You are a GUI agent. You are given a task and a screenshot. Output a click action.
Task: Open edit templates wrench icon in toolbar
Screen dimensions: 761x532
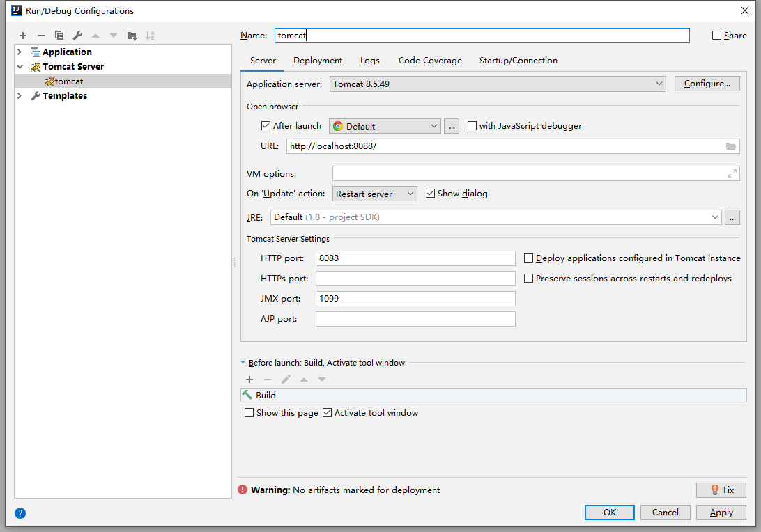pos(77,36)
